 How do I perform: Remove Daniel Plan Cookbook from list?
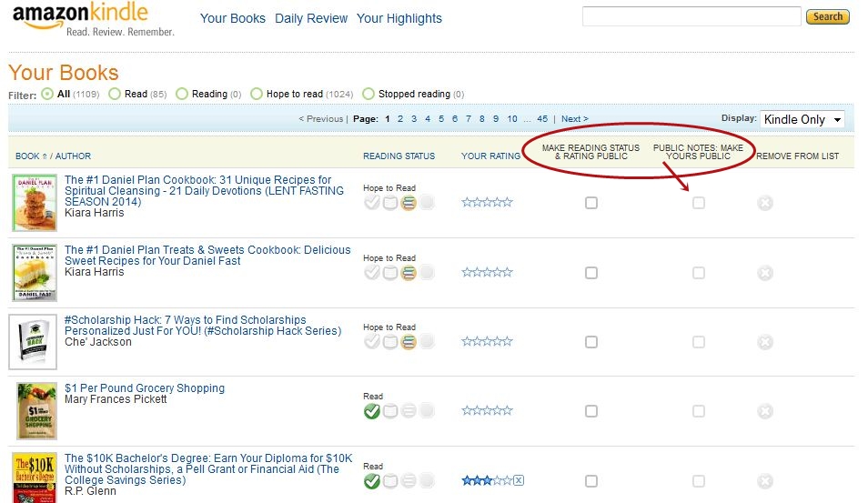click(x=765, y=203)
